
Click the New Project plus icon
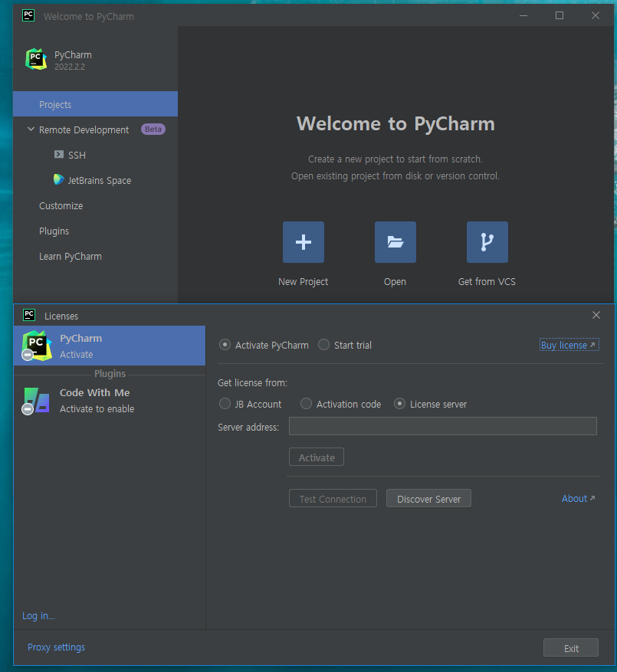point(304,242)
